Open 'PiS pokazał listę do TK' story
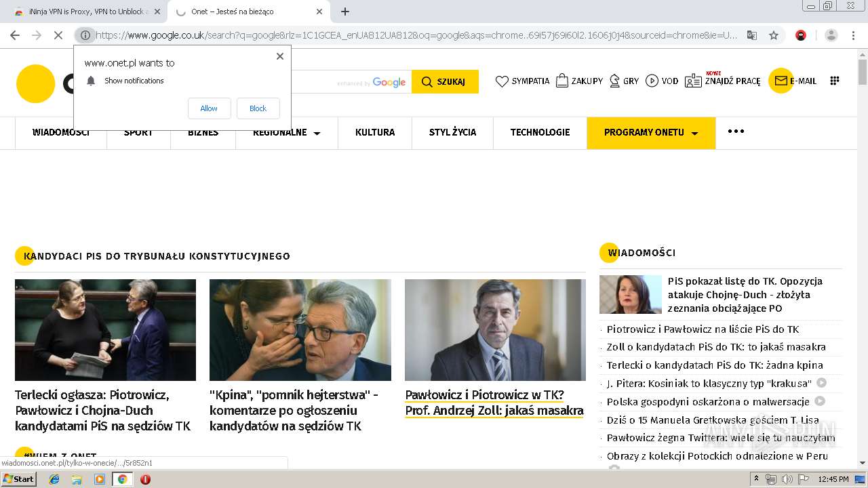This screenshot has height=488, width=868. click(x=745, y=295)
